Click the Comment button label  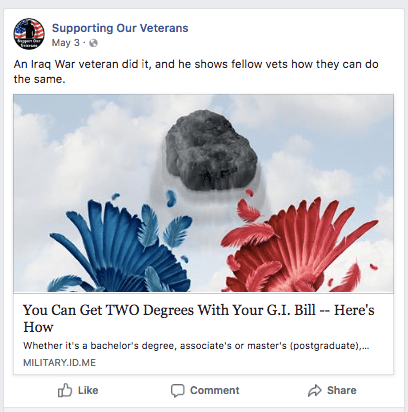click(215, 390)
